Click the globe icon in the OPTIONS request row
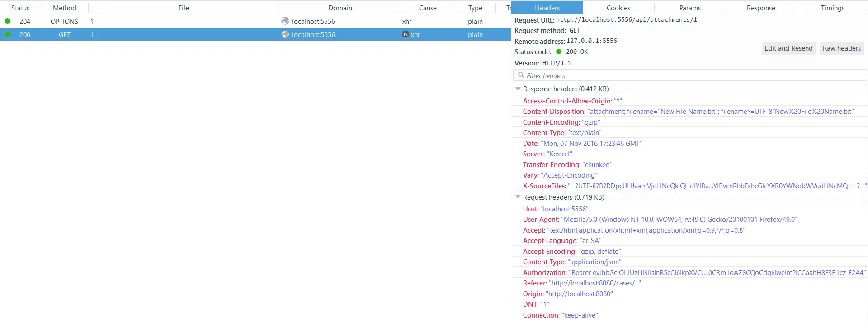Image resolution: width=868 pixels, height=327 pixels. coord(285,21)
